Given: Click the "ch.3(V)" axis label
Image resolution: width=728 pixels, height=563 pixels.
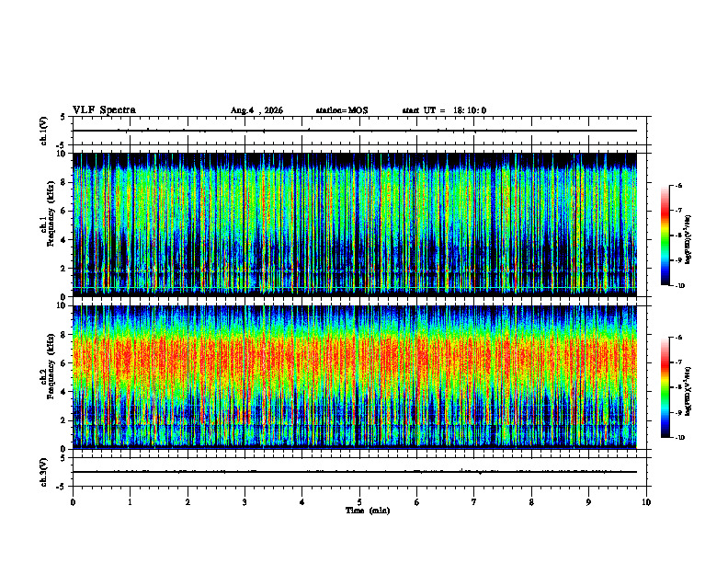Looking at the screenshot, I should click(44, 472).
